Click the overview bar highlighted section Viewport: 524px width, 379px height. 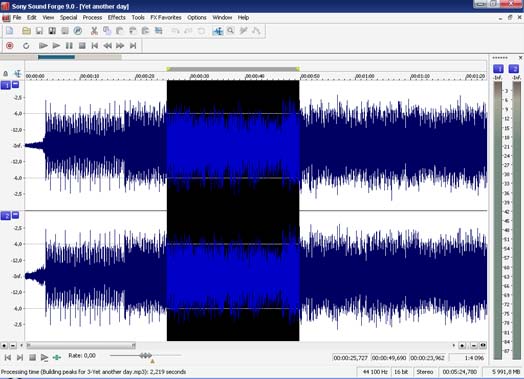[x=56, y=57]
